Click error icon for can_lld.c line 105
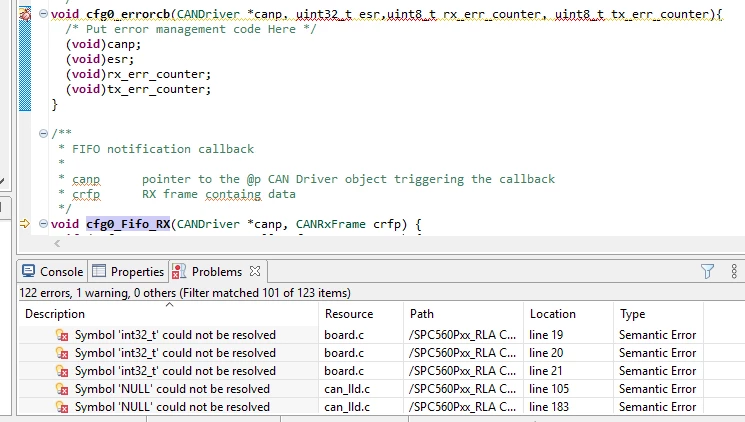Viewport: 745px width, 422px height. [62, 389]
